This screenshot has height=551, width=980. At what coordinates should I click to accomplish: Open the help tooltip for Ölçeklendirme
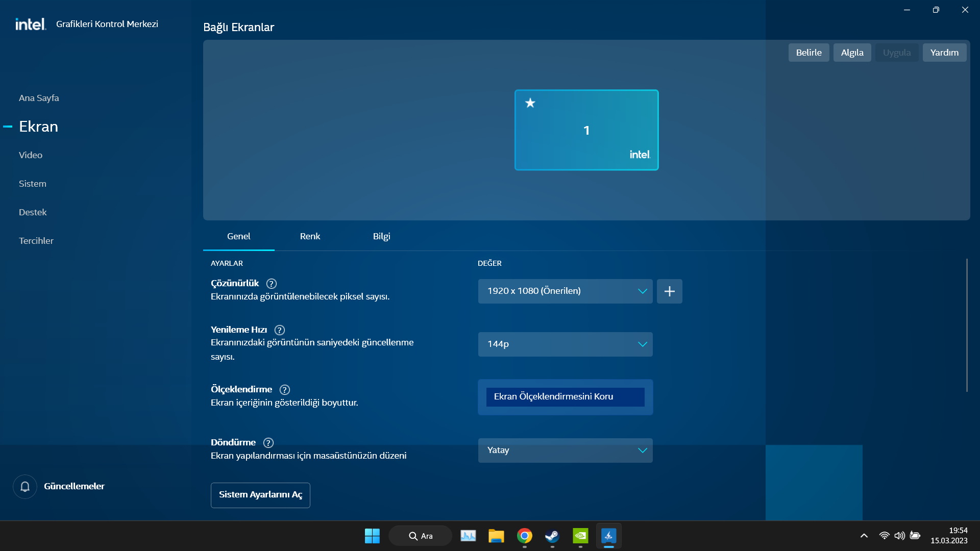285,390
